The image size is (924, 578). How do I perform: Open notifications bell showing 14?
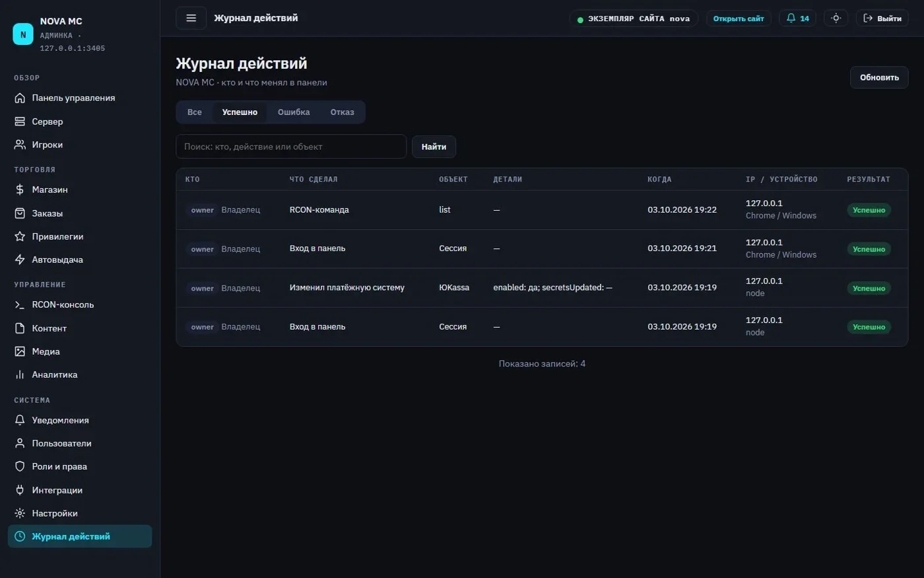(797, 18)
